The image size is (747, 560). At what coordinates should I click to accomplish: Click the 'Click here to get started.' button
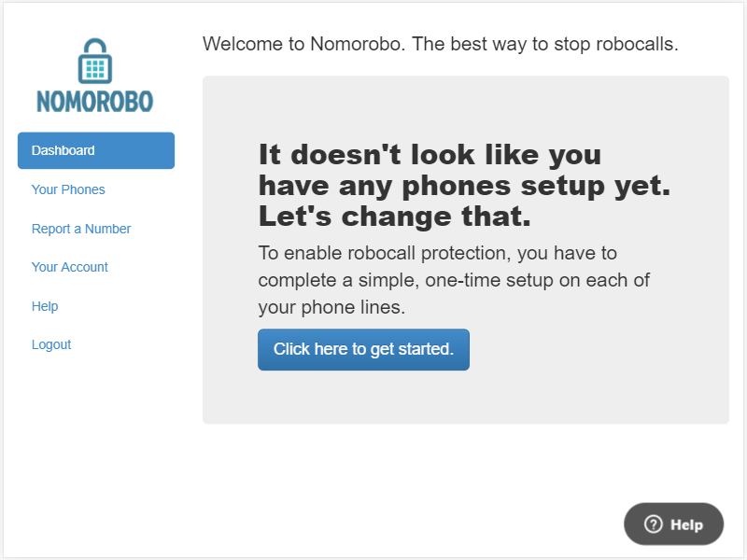pos(363,349)
